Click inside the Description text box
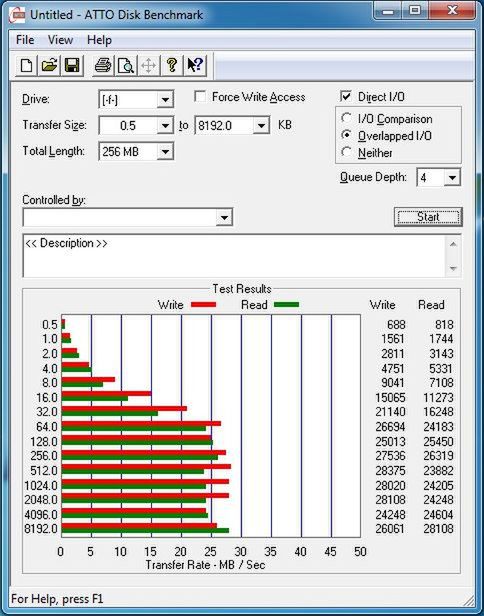Image resolution: width=484 pixels, height=616 pixels. 234,256
